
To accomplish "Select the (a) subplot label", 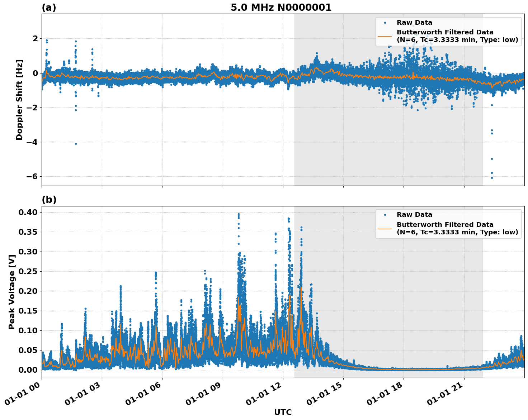I will tap(48, 6).
